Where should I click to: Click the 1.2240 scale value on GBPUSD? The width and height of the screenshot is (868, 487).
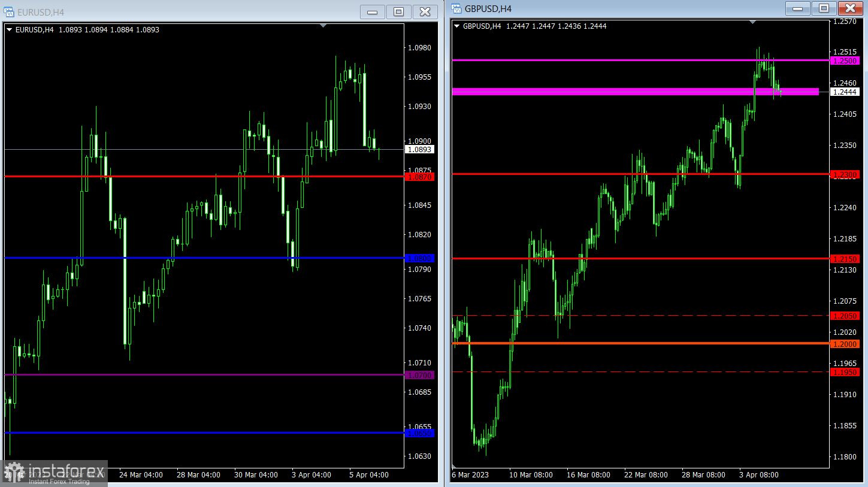845,208
